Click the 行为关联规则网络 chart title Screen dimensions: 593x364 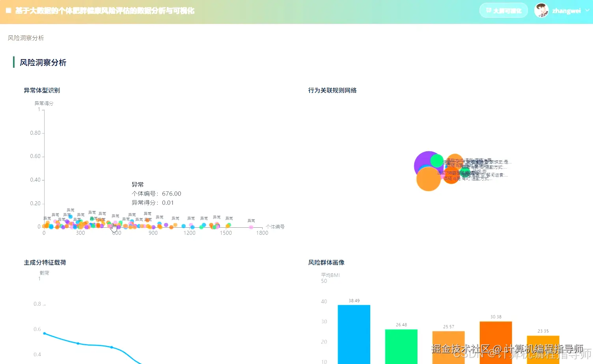[332, 90]
